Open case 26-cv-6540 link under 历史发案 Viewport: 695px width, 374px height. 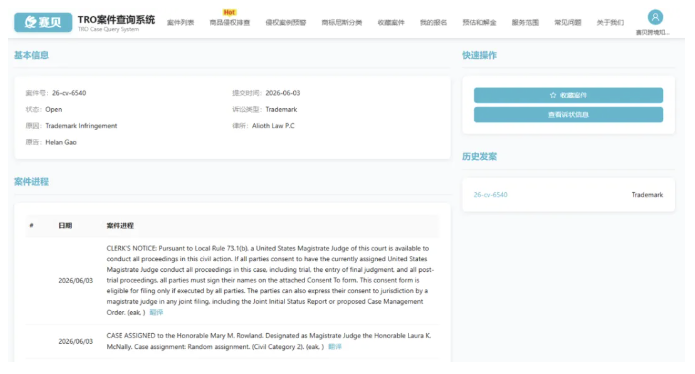coord(490,195)
